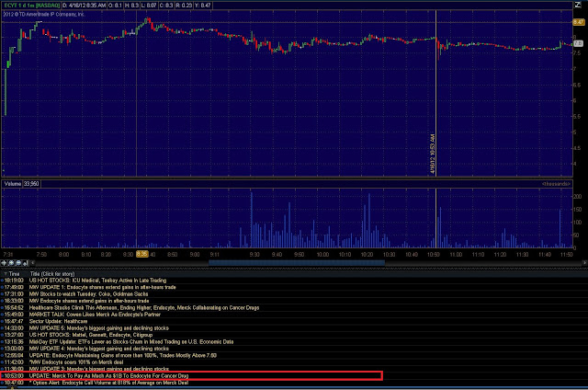The image size is (588, 390).
Task: Click the 18:19:00 timestamp in news list
Action: tap(14, 281)
